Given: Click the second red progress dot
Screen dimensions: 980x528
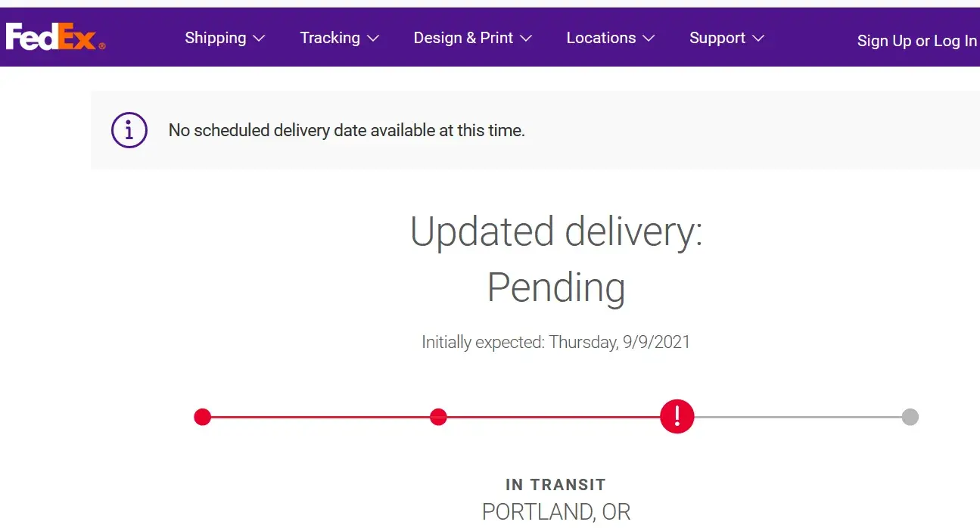Looking at the screenshot, I should (x=438, y=417).
